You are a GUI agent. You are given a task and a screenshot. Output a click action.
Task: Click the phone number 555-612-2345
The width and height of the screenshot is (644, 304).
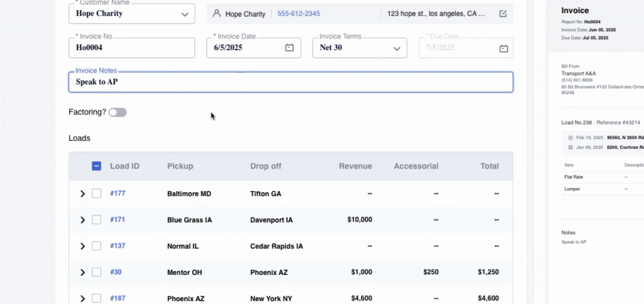[x=298, y=14]
